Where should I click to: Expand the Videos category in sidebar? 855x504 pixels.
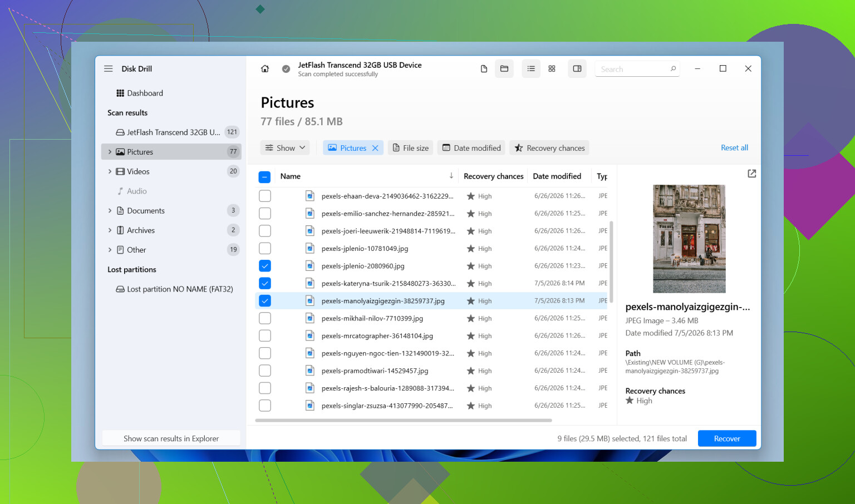[110, 171]
